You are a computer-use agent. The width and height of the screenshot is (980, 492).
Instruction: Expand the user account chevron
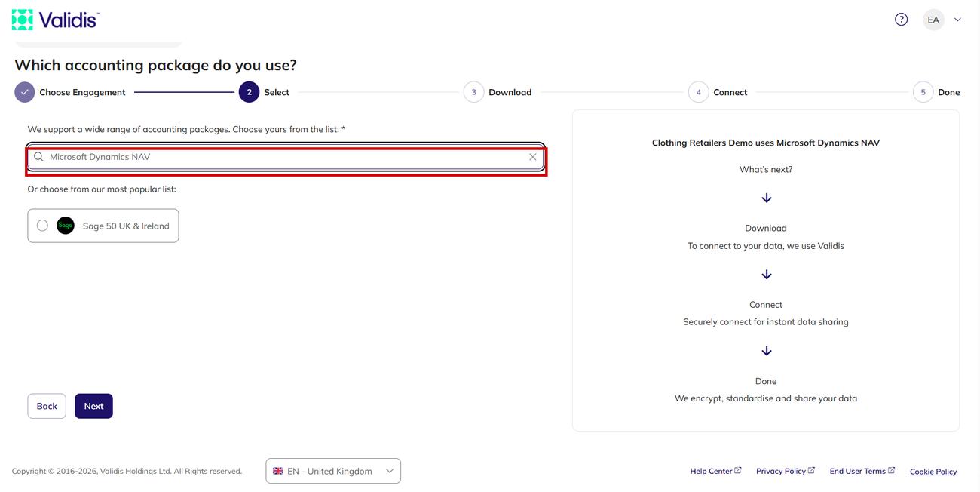coord(957,20)
